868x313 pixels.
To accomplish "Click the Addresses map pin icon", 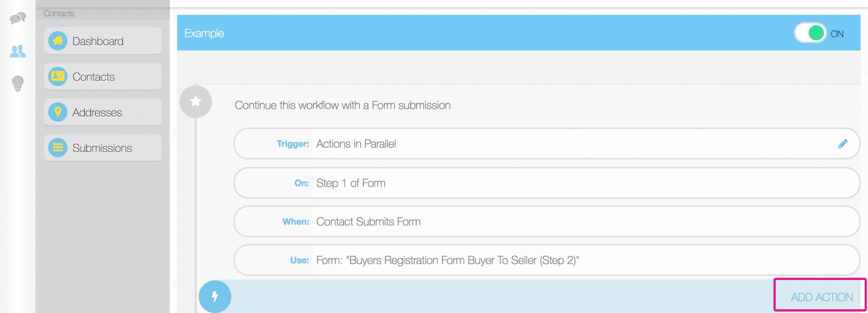I will pos(58,112).
